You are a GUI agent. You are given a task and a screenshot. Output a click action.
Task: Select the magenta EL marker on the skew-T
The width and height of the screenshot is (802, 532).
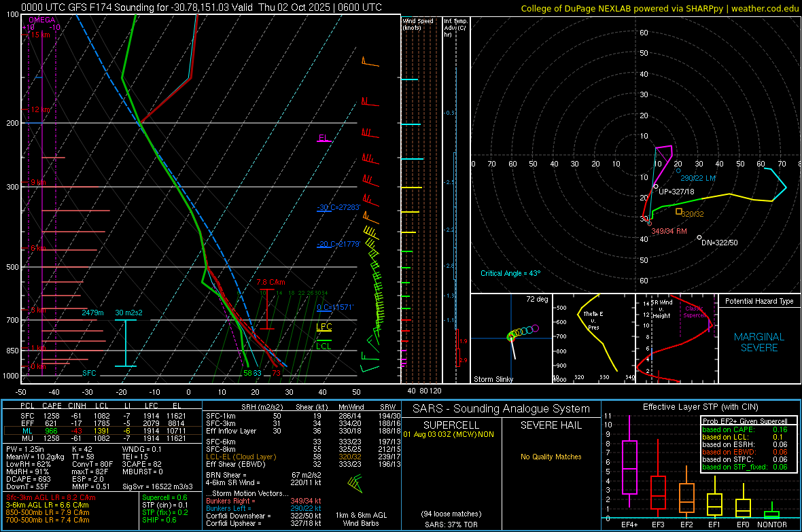[324, 138]
